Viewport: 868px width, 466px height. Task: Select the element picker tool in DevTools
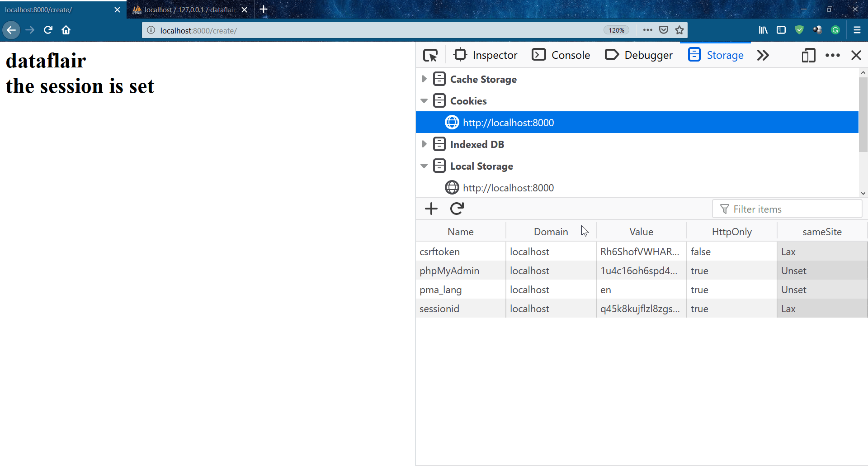click(x=431, y=55)
